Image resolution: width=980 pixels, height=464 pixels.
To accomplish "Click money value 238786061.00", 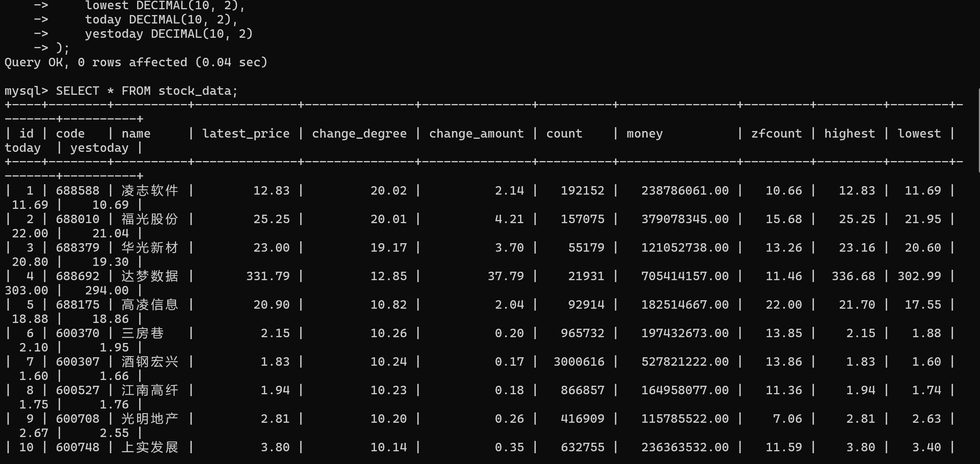I will [685, 190].
